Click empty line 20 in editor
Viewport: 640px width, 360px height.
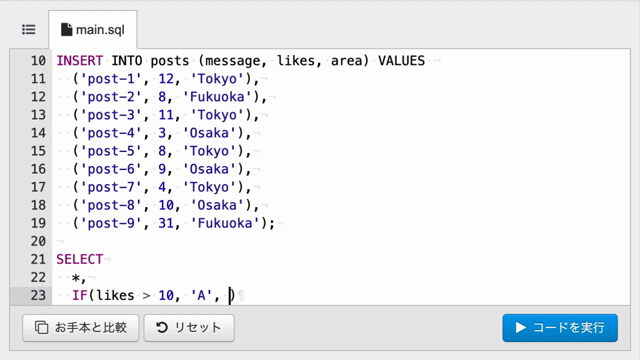[x=341, y=241]
